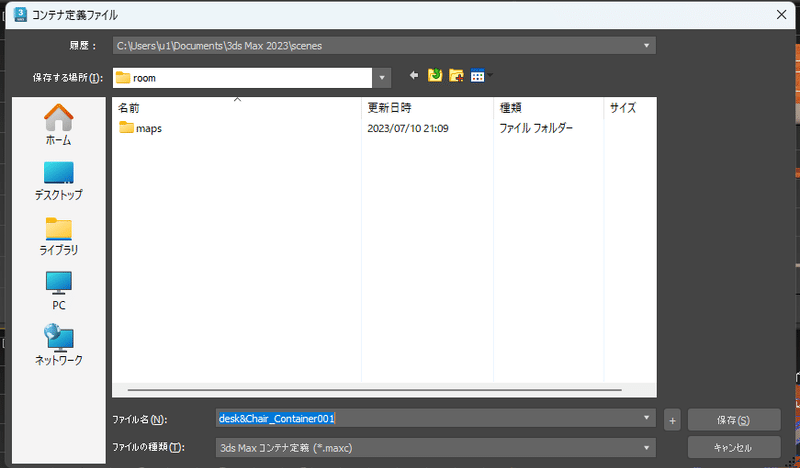Expand the history (履歴) path dropdown
Viewport: 800px width, 468px height.
[x=646, y=45]
